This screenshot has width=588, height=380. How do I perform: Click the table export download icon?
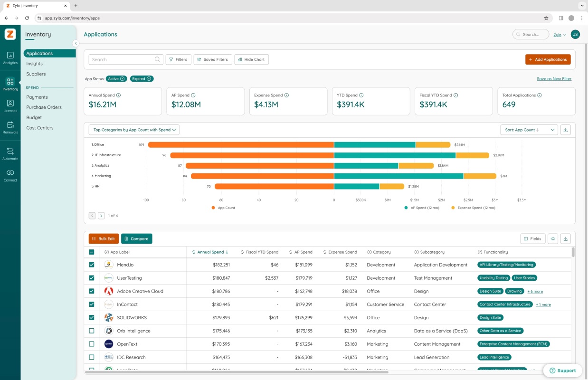pos(565,238)
